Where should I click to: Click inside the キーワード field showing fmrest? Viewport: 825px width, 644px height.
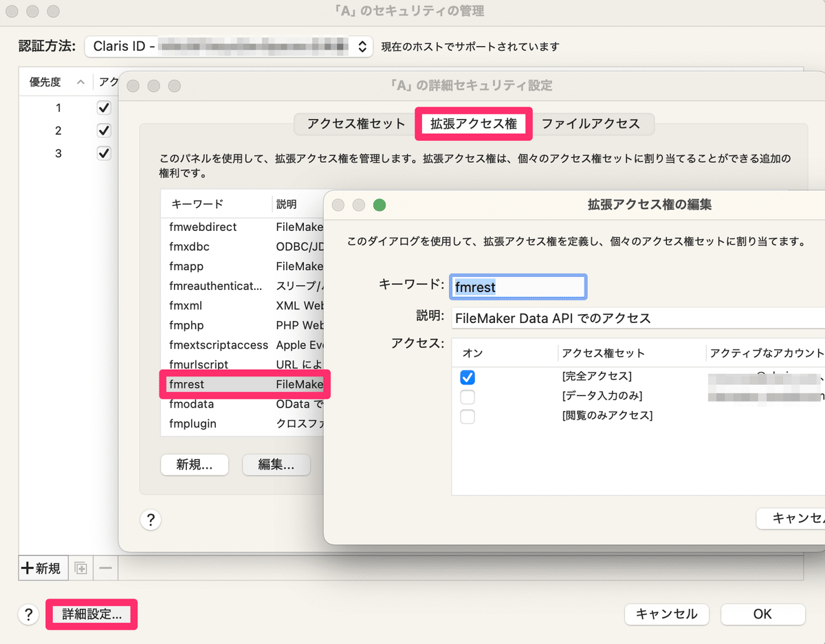518,287
